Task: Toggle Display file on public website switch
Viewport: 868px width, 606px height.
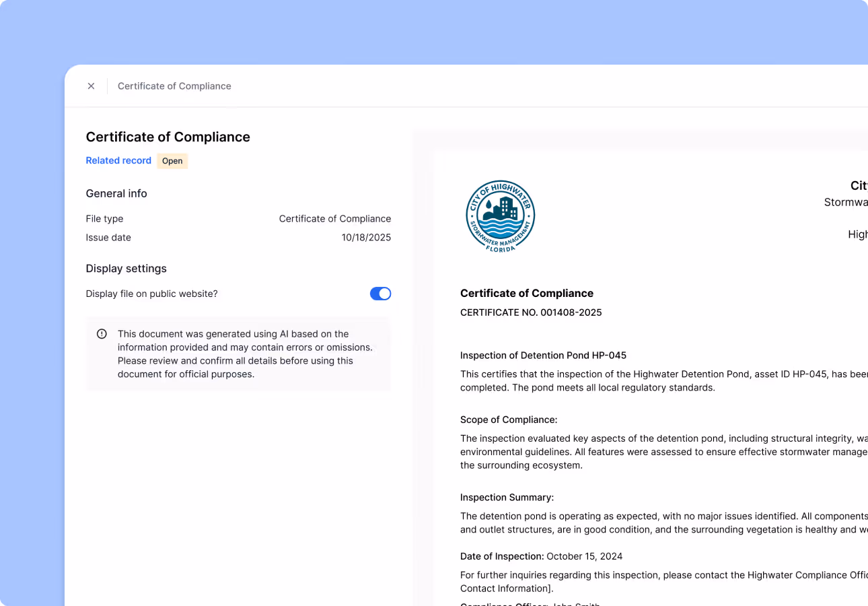Action: [380, 294]
